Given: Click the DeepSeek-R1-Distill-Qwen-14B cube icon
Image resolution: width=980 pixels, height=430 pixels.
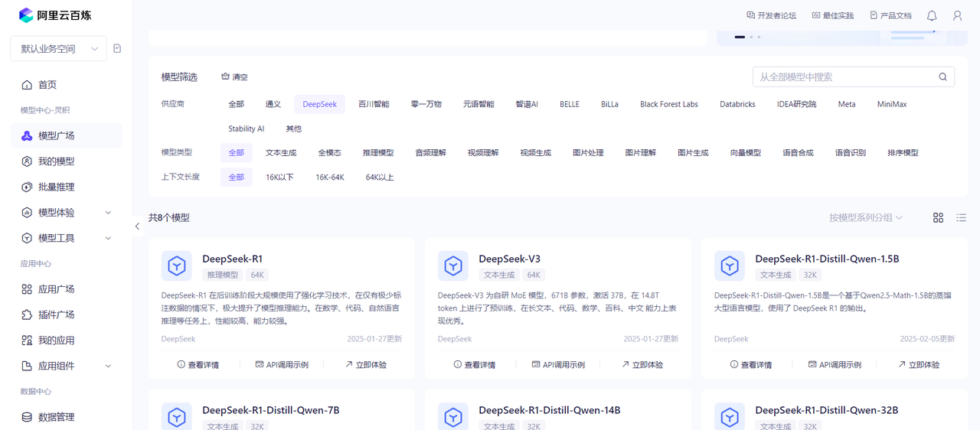Looking at the screenshot, I should click(453, 416).
